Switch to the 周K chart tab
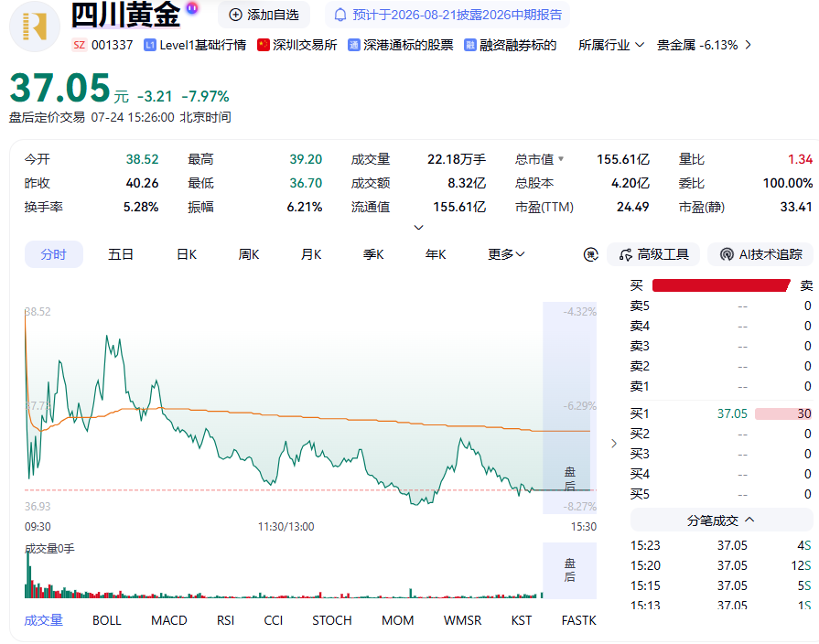 (249, 254)
